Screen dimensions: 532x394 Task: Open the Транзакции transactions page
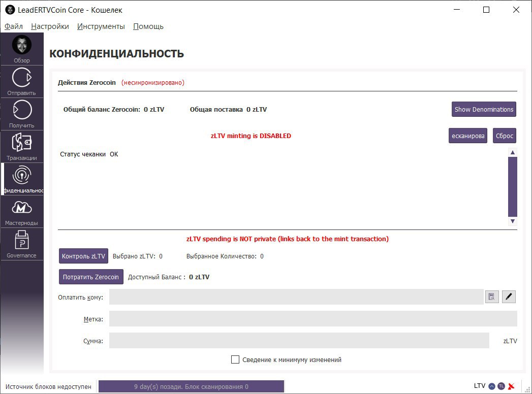tap(22, 147)
